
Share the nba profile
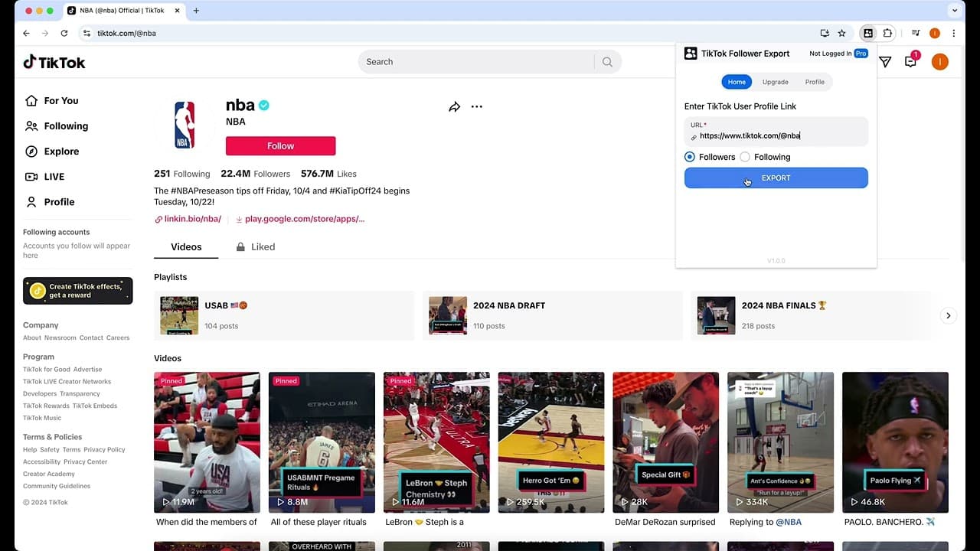(454, 107)
